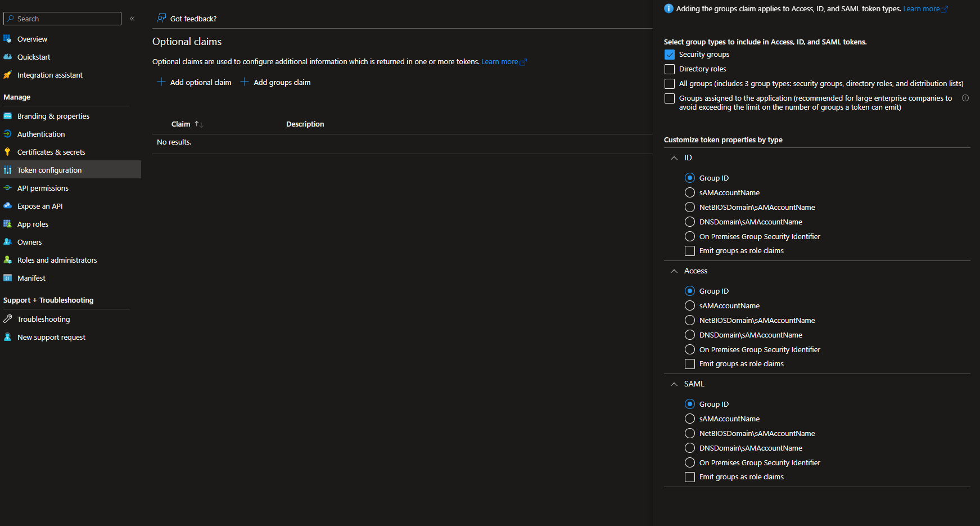Click the App roles grid icon
980x526 pixels.
[x=7, y=224]
